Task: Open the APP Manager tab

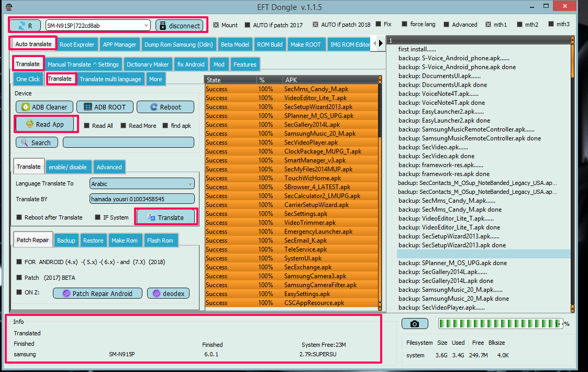Action: click(x=119, y=45)
